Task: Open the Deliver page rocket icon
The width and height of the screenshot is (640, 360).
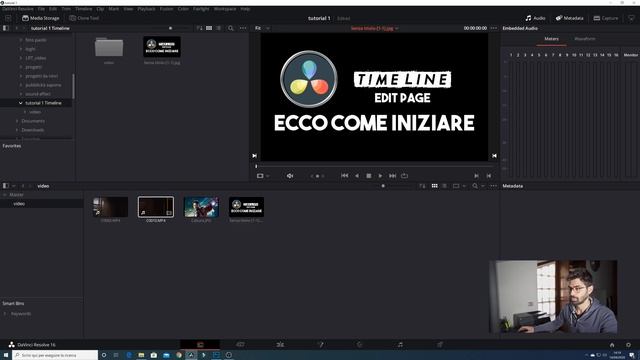Action: coord(440,344)
